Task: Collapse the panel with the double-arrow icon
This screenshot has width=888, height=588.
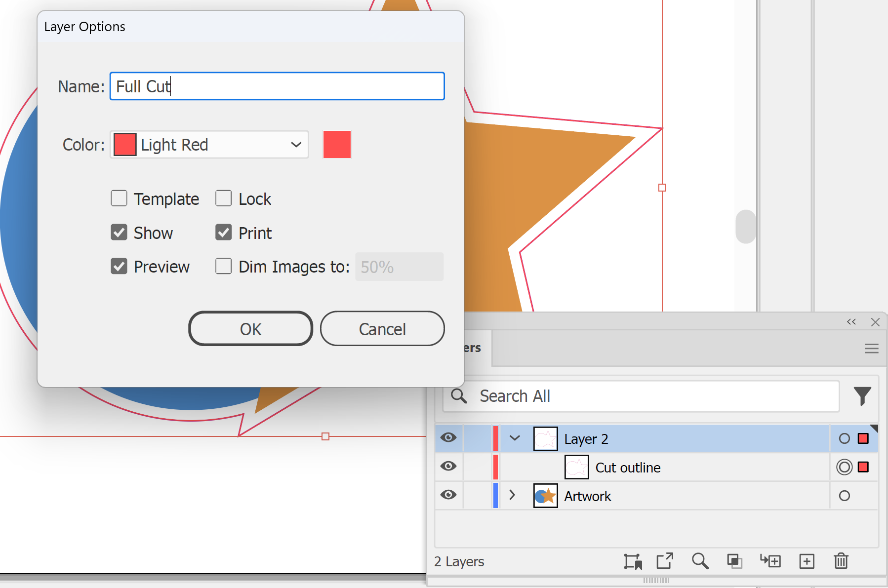Action: point(851,322)
